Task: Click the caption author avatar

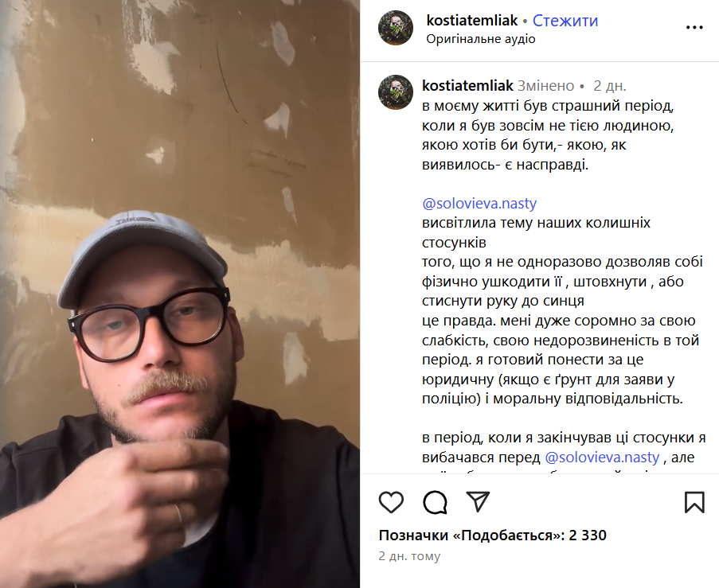Action: pos(396,92)
